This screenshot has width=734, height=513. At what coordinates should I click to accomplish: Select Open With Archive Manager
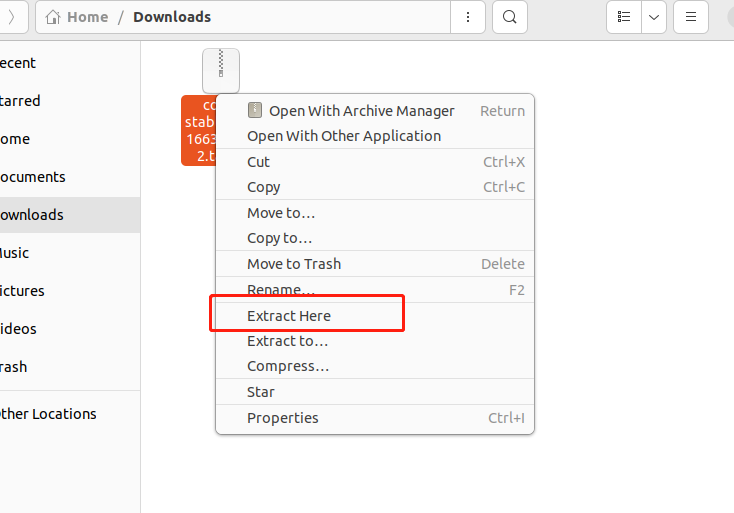point(361,111)
